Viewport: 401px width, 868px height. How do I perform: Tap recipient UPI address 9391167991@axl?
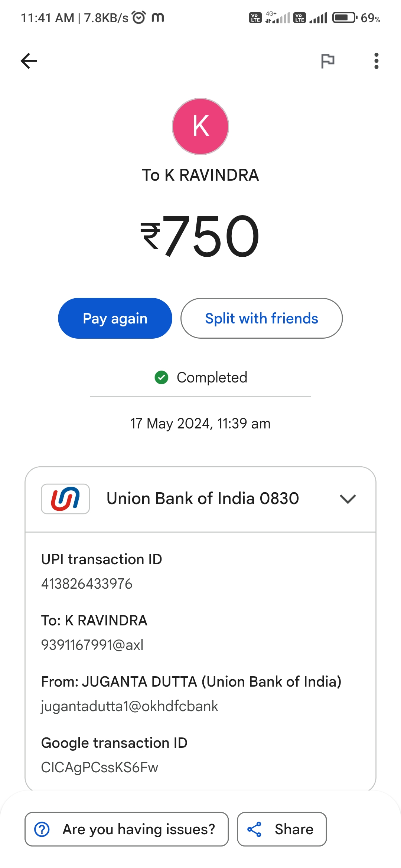coord(92,645)
